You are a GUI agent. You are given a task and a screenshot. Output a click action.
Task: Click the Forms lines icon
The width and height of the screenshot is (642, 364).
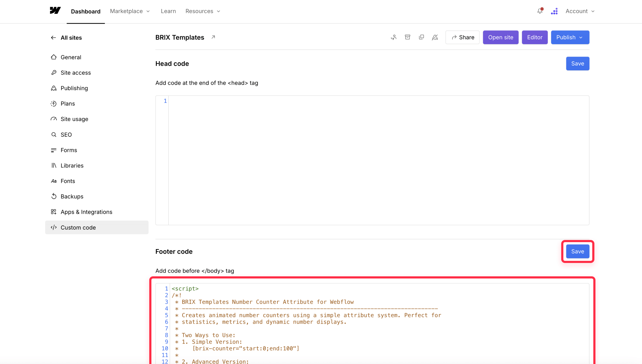point(54,150)
